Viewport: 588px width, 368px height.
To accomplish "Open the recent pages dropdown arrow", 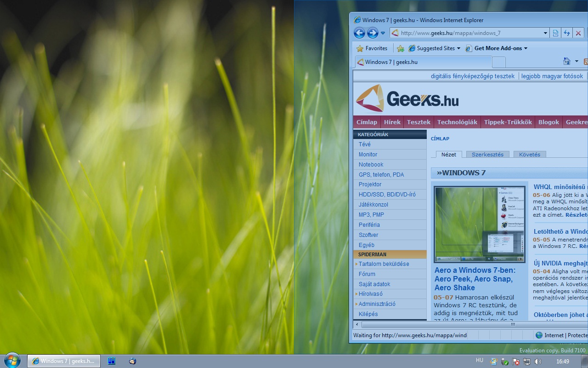I will pyautogui.click(x=383, y=33).
